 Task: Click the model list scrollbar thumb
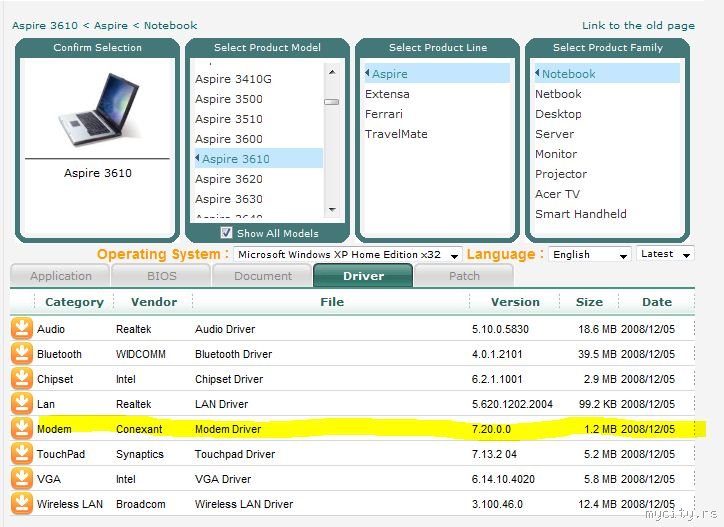pyautogui.click(x=332, y=102)
